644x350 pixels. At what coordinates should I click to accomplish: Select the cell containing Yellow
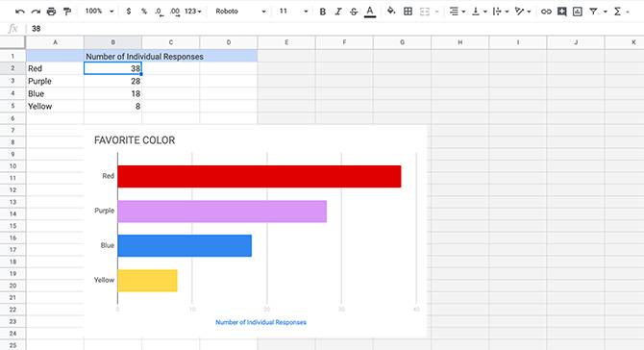tap(55, 106)
